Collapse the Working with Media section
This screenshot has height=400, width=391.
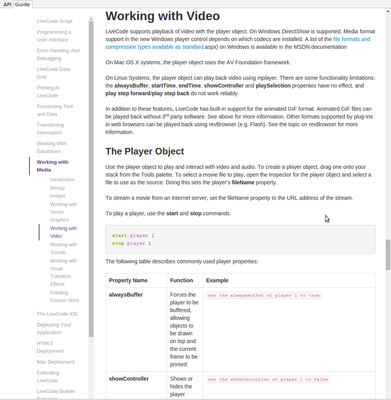click(52, 166)
